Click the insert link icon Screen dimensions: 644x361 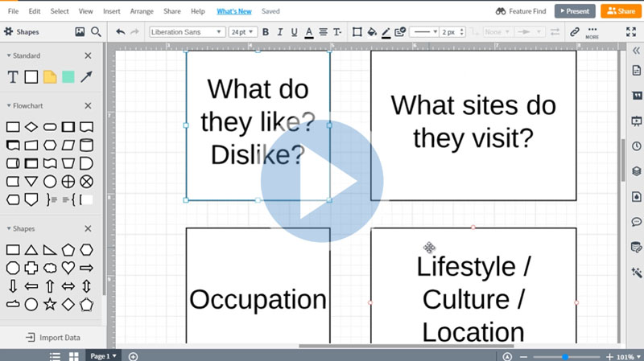click(574, 32)
